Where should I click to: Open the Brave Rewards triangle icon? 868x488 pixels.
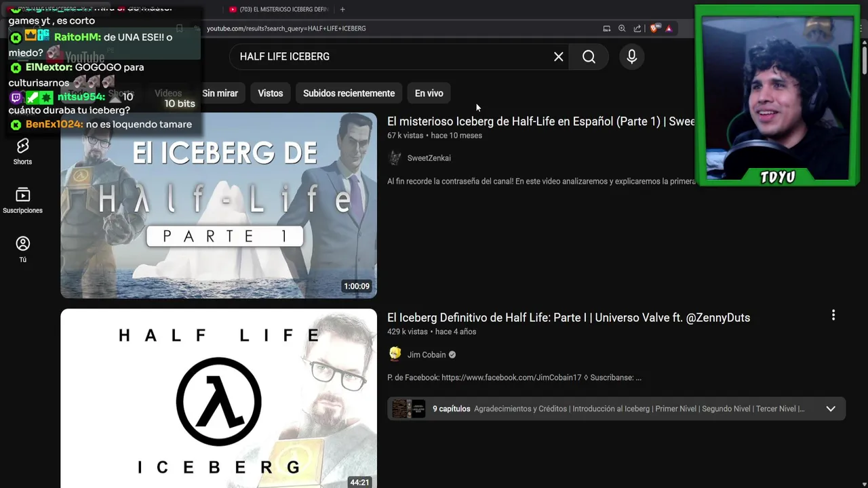click(669, 28)
